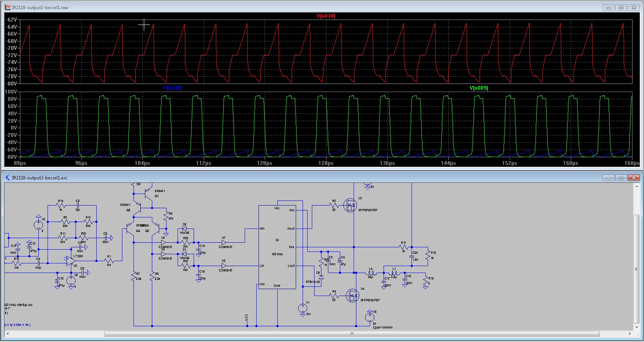Click the 128µs time axis label
The image size is (644, 342).
[326, 163]
